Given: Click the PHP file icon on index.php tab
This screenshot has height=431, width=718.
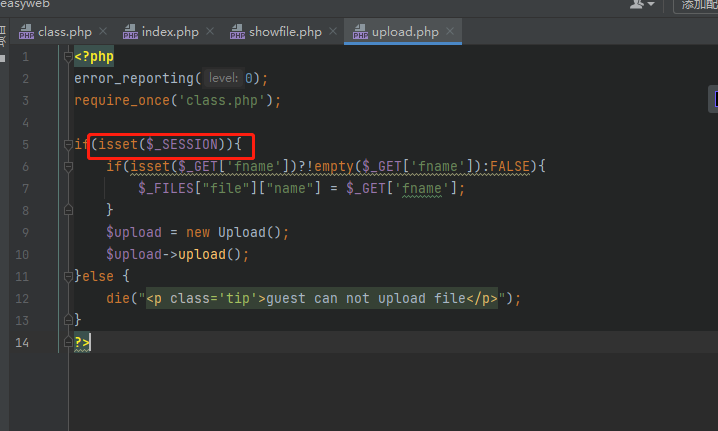Looking at the screenshot, I should coord(130,32).
